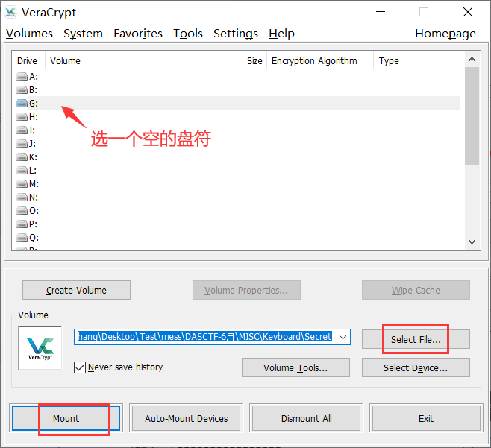Click the drive icon for I:
Viewport: 491px width, 448px height.
pos(22,130)
